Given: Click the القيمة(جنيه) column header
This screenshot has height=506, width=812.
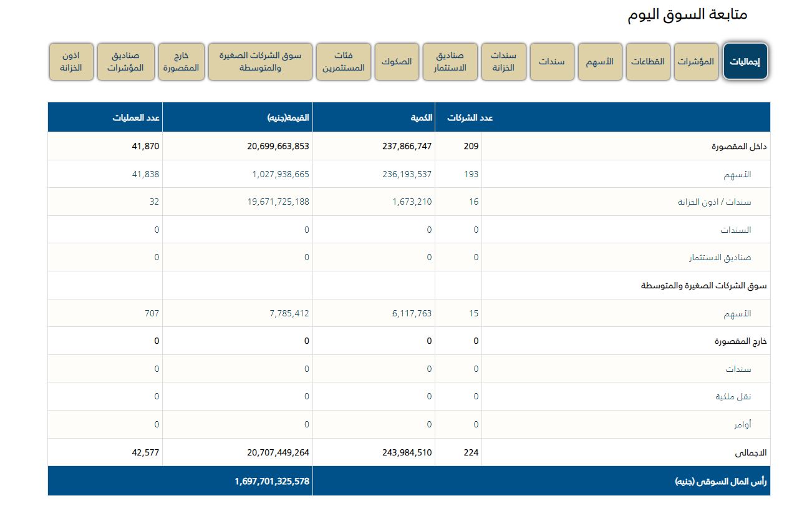Looking at the screenshot, I should [x=288, y=117].
